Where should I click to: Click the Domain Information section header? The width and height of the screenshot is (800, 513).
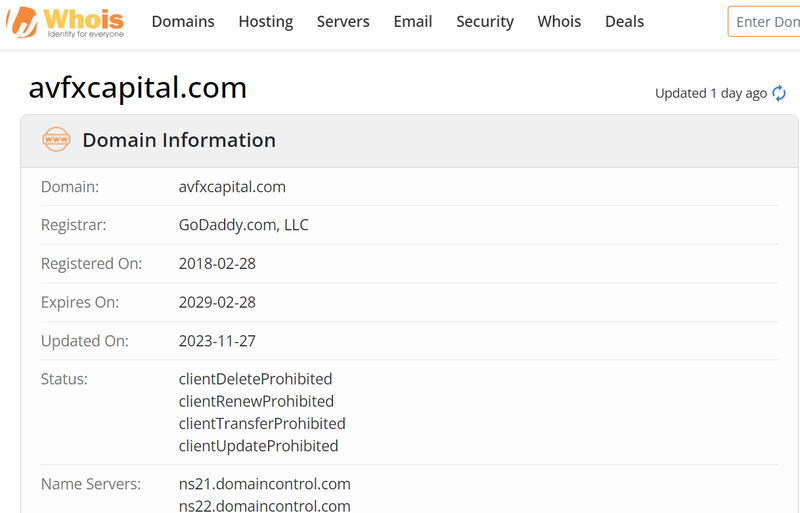[179, 140]
